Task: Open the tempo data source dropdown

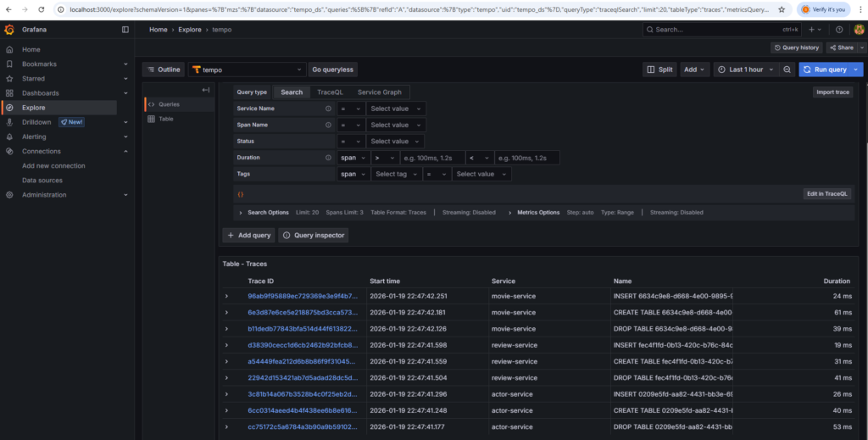Action: [x=247, y=70]
